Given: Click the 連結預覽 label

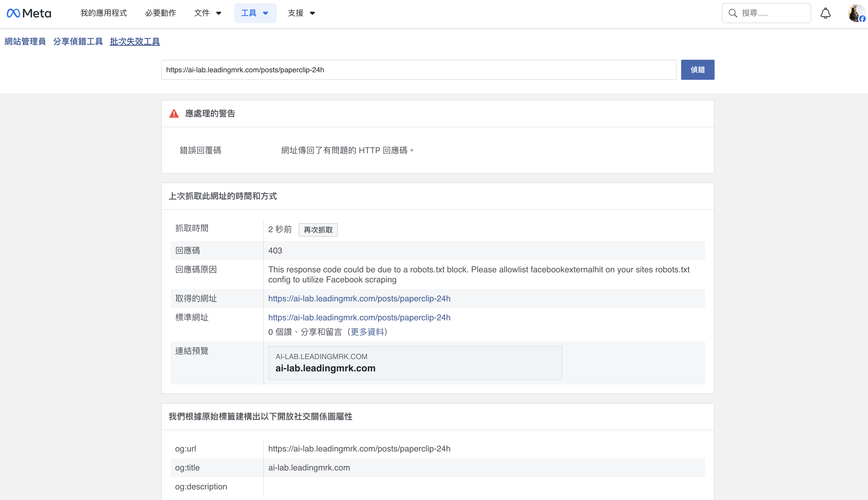Looking at the screenshot, I should coord(192,351).
